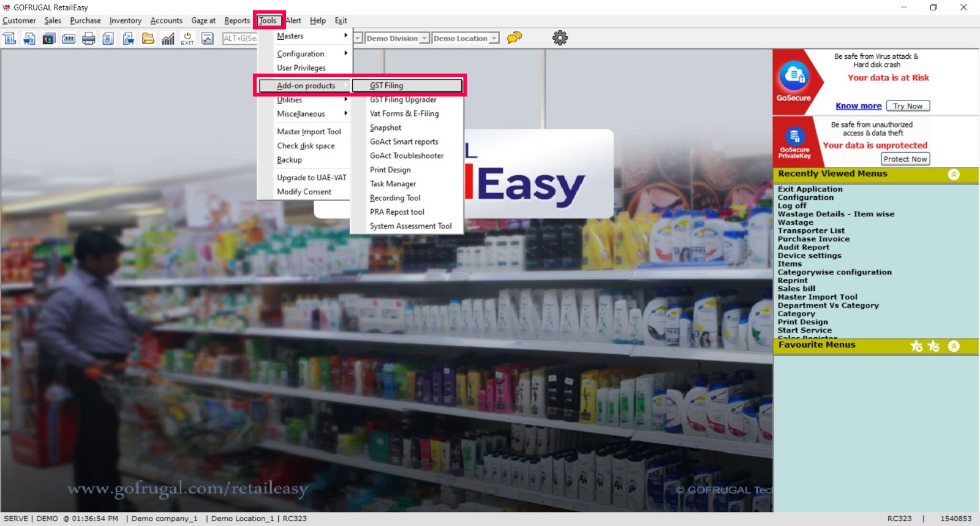Open Department Vs Category recent menu

[828, 305]
